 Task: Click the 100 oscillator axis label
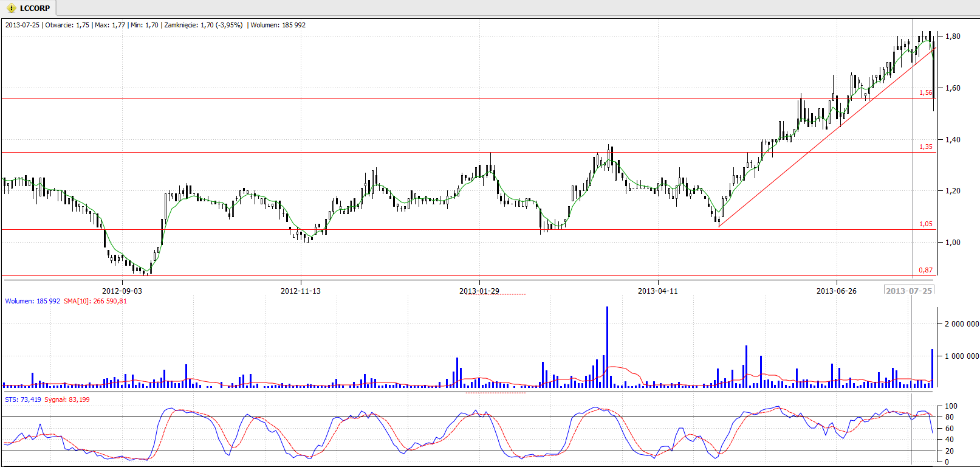click(x=951, y=406)
